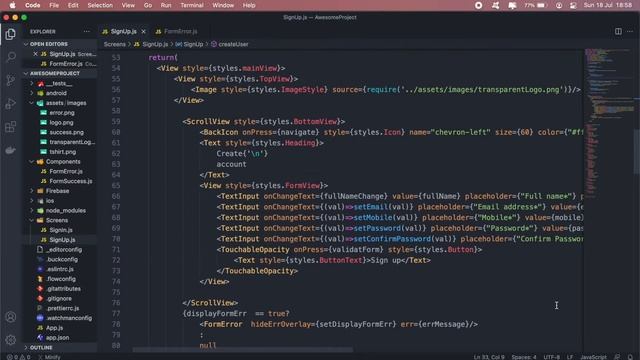Open editor more actions menu
640x360 pixels.
(630, 31)
